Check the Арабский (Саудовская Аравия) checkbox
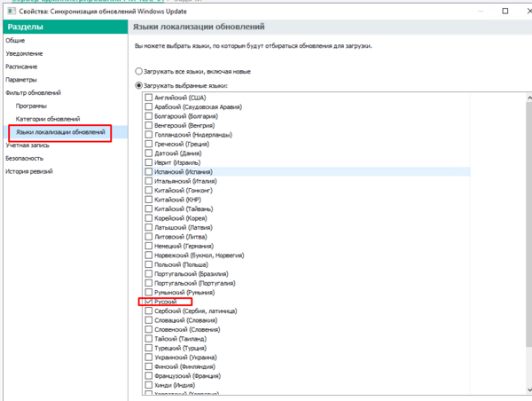532x401 pixels. (x=149, y=106)
